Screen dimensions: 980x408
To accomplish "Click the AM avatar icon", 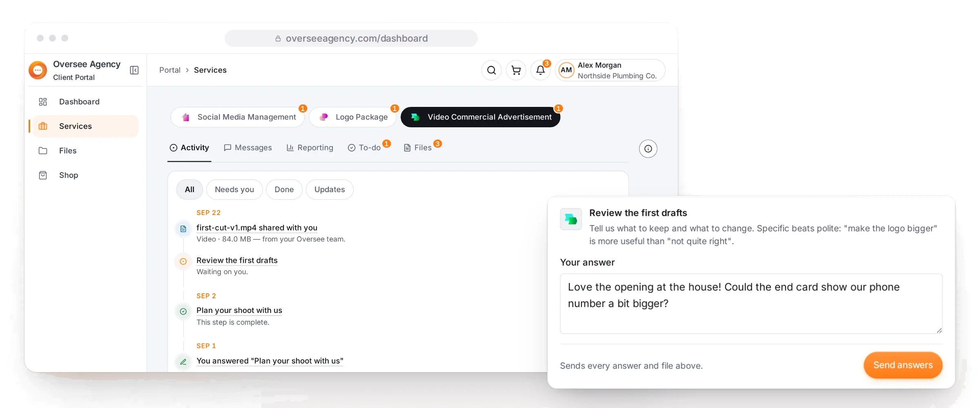I will (x=566, y=70).
